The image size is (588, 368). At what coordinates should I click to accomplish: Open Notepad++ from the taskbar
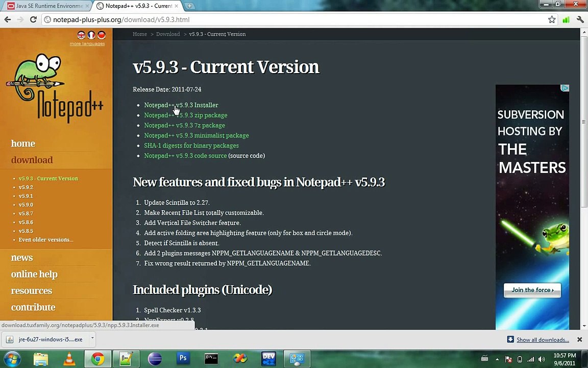(126, 359)
